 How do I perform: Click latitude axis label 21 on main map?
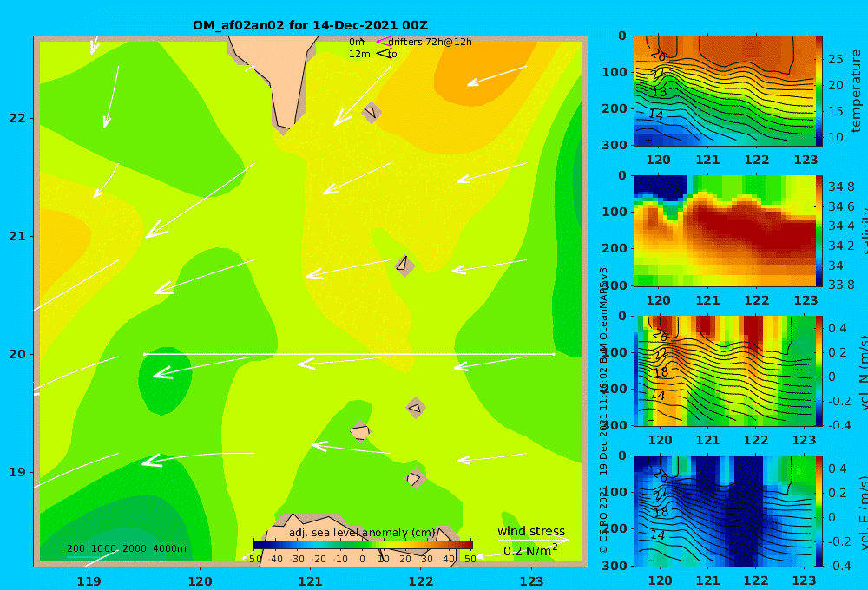[x=17, y=236]
